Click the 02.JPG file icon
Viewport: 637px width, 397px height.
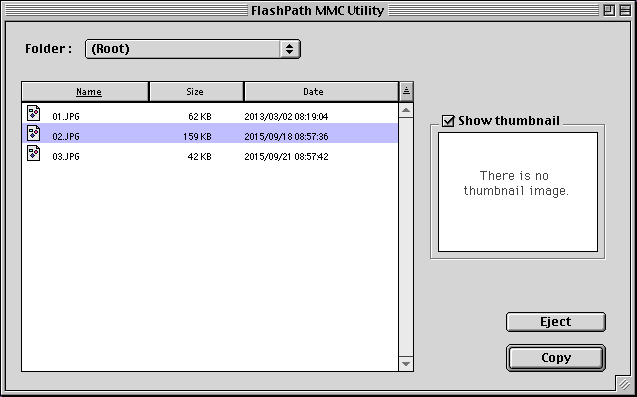[x=34, y=133]
